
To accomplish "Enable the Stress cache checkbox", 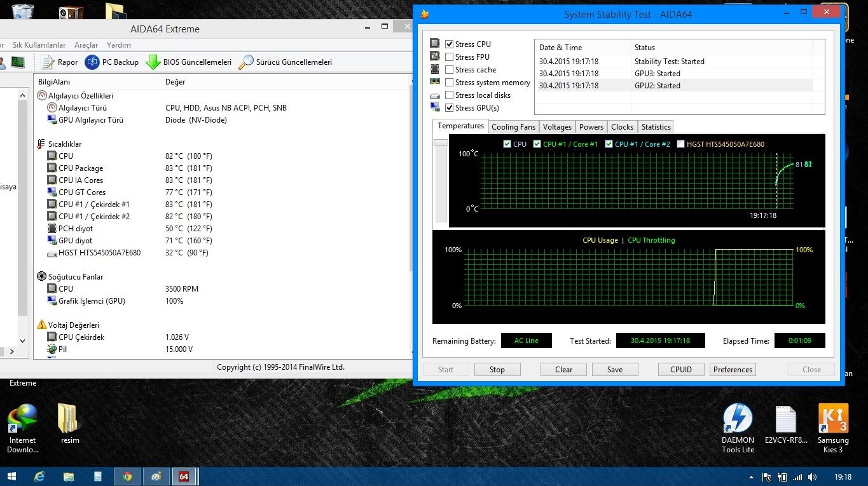I will (x=450, y=70).
